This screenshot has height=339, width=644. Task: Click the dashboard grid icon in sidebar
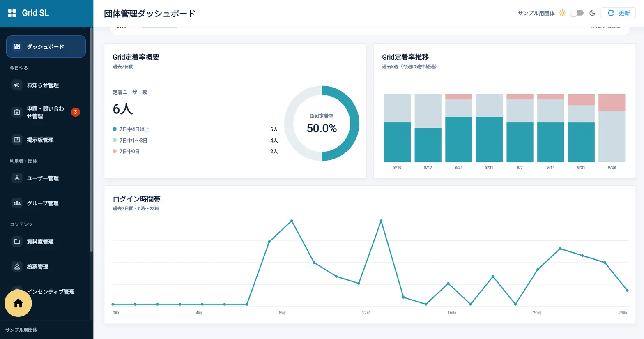coord(17,47)
